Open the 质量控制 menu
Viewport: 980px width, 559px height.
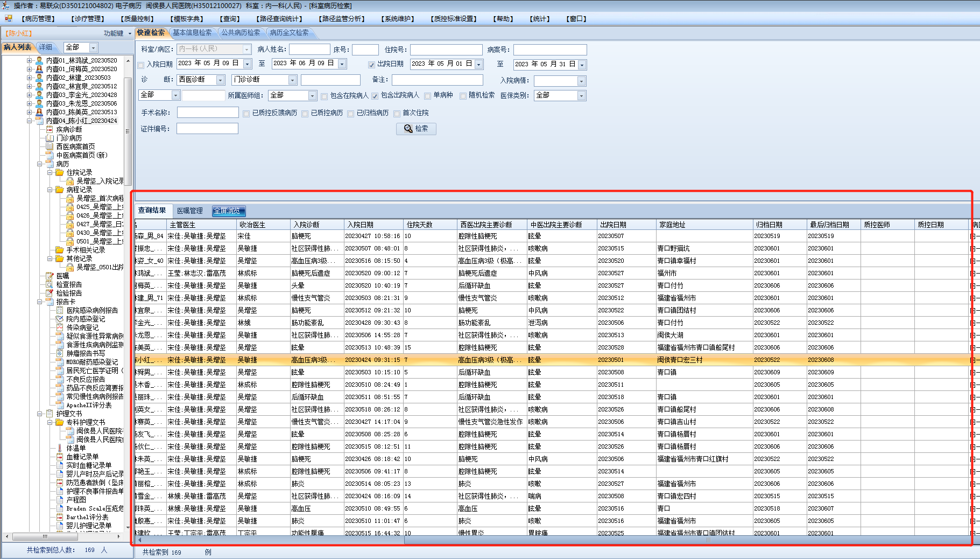pos(137,19)
